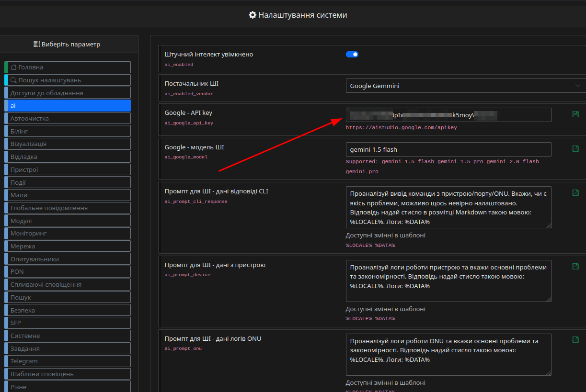
Task: Select Автоочистка category
Action: click(x=68, y=118)
